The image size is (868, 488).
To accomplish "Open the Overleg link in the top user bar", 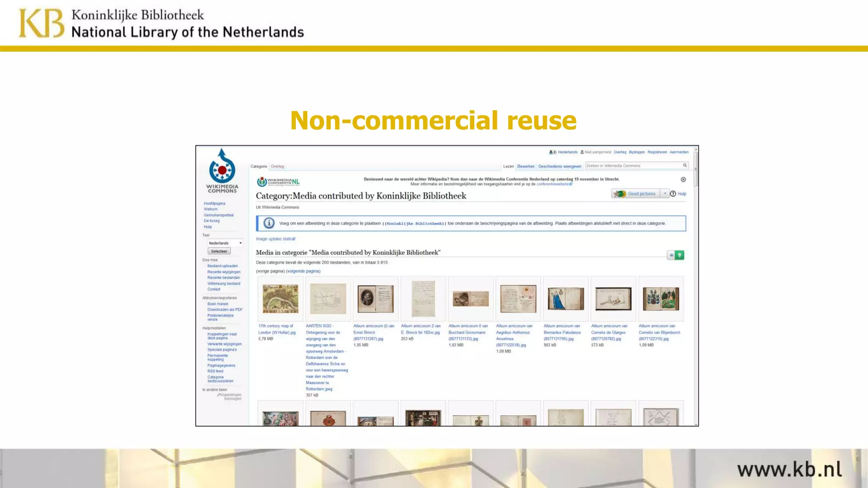I will tap(620, 152).
